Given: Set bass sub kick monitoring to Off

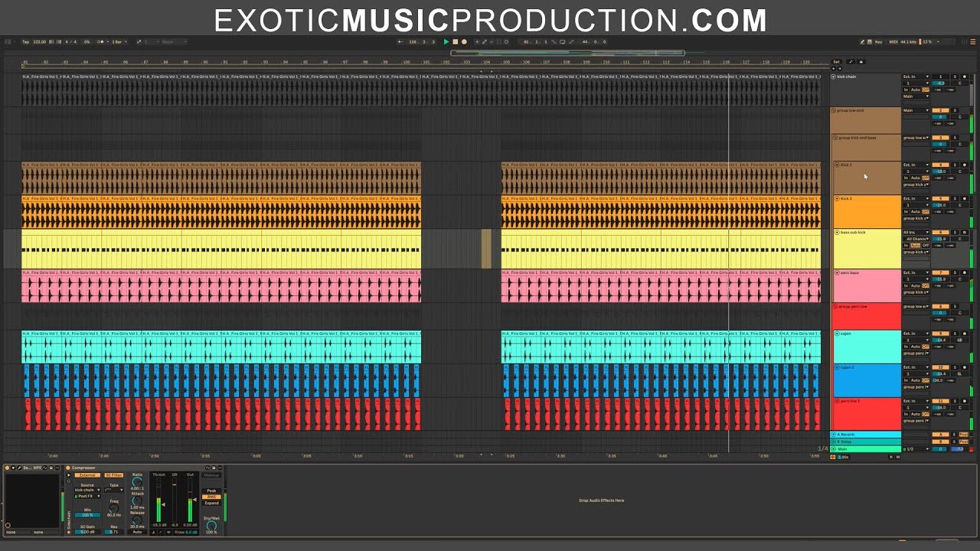Looking at the screenshot, I should click(x=926, y=245).
